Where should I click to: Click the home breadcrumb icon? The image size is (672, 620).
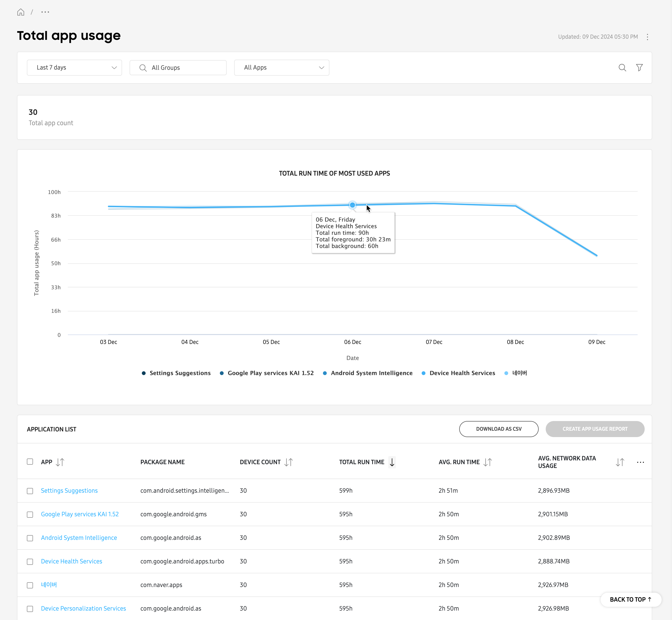tap(21, 12)
